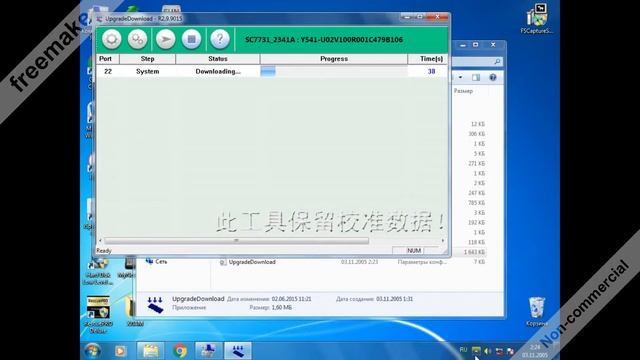Viewport: 640px width, 360px height.
Task: Click the UpgradeDownload taskbar button
Action: point(238,351)
